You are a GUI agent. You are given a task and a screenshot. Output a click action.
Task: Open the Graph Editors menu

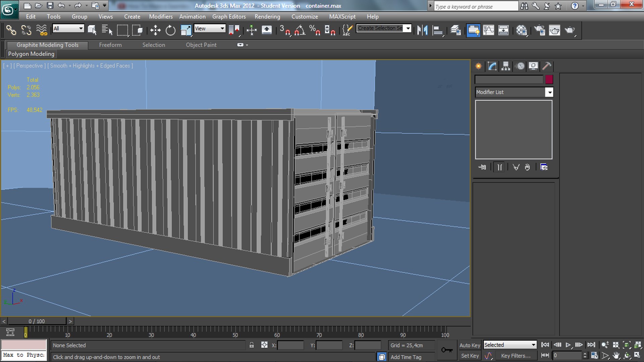point(229,16)
